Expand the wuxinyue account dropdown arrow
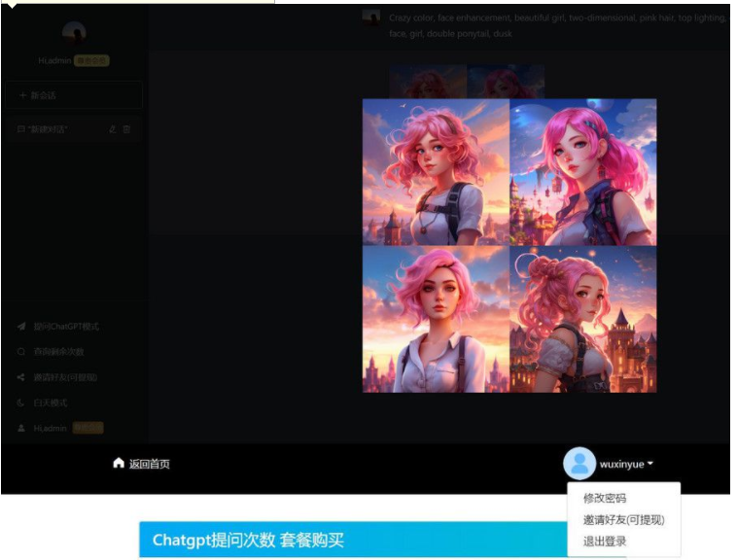Image resolution: width=737 pixels, height=560 pixels. (x=650, y=464)
